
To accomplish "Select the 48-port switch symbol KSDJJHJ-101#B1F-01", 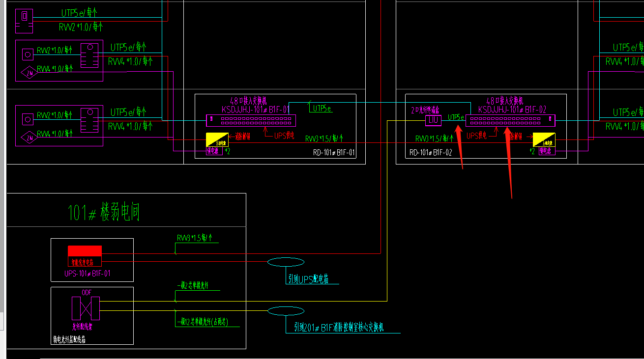I will point(251,120).
